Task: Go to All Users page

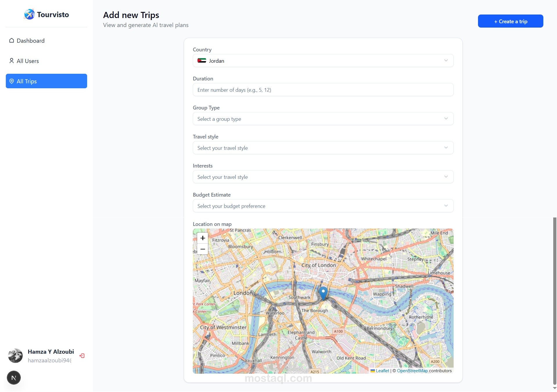Action: click(x=46, y=61)
